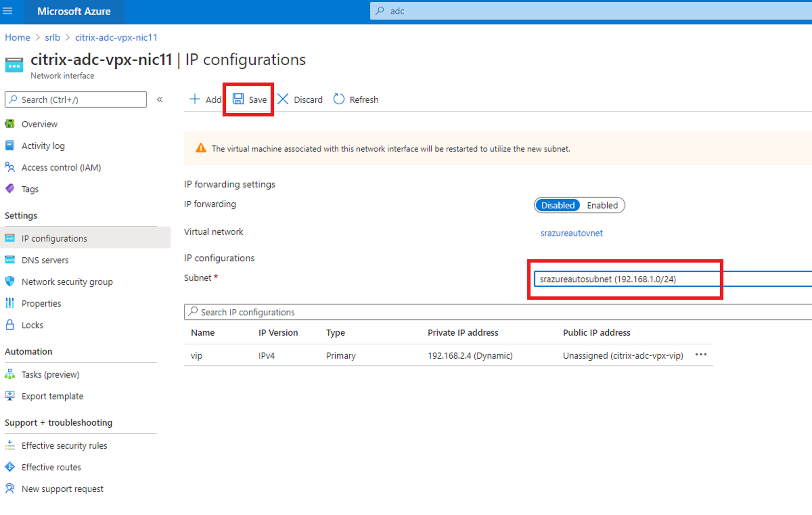
Task: Set IP forwarding to Enabled
Action: tap(602, 205)
